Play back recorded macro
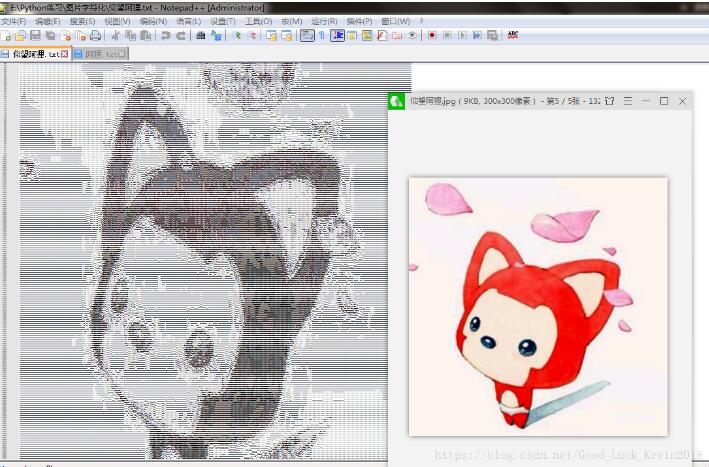 click(x=462, y=36)
